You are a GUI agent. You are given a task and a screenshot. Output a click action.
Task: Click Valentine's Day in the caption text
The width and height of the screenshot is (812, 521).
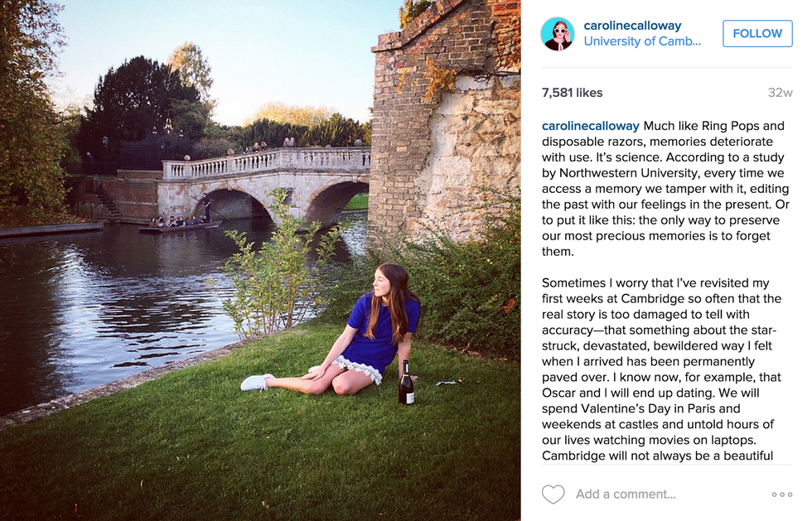coord(647,408)
